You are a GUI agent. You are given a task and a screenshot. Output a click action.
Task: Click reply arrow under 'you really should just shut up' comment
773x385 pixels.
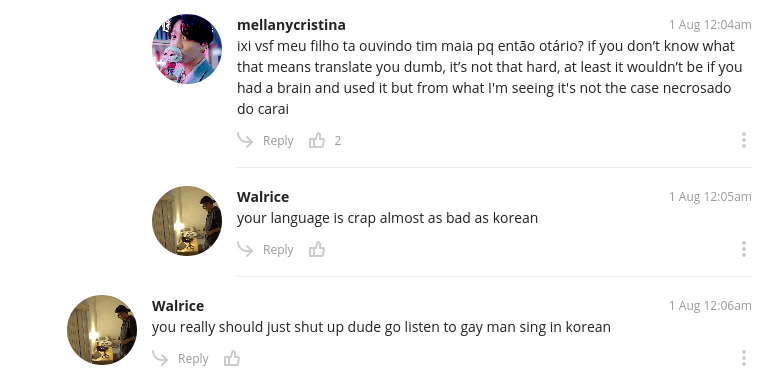coord(160,358)
